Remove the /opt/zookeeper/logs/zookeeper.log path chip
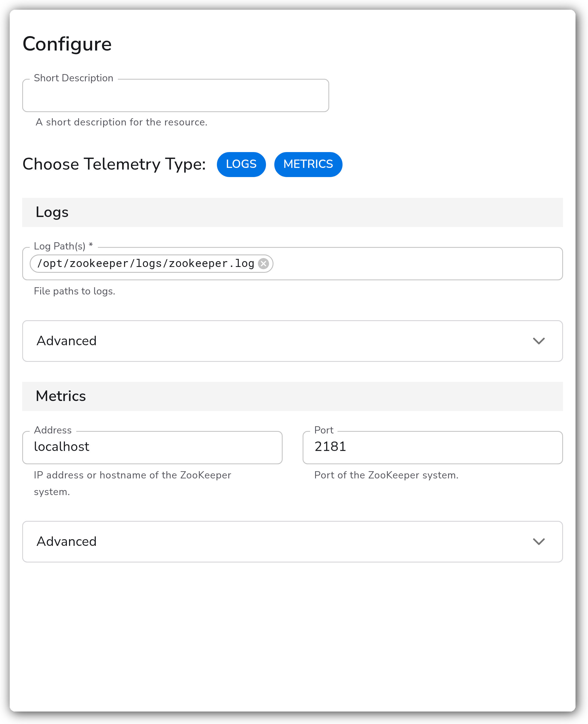The width and height of the screenshot is (588, 724). pos(263,264)
